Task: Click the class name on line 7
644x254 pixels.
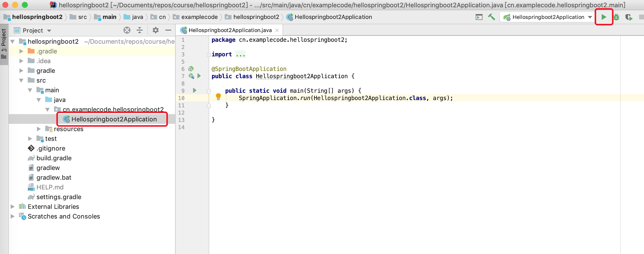Action: point(302,76)
